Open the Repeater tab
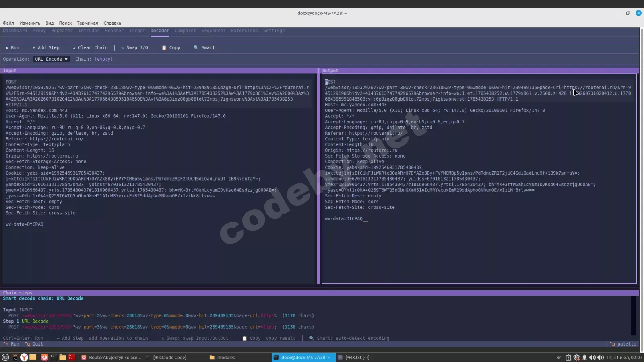Image resolution: width=644 pixels, height=362 pixels. pos(62,31)
